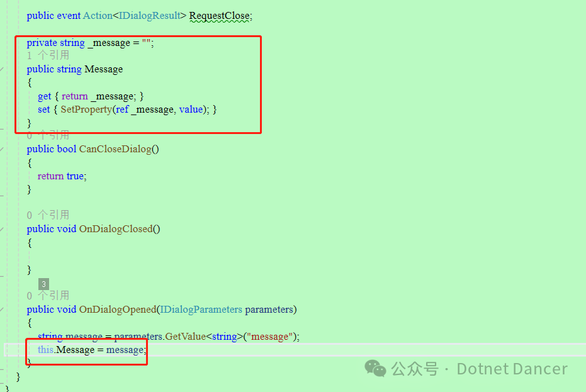Click the CanCloseDialog method name
Screen dimensions: 586x392
tap(115, 149)
